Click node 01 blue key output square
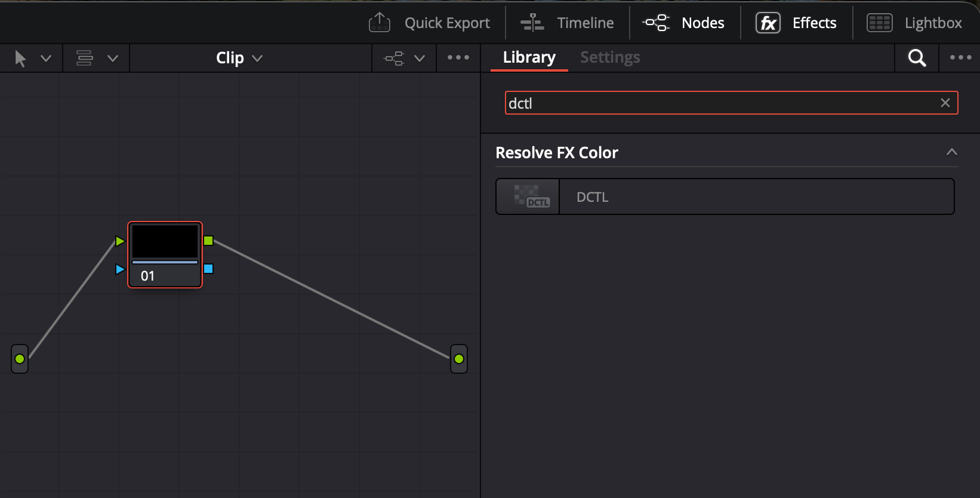Viewport: 980px width, 498px height. pyautogui.click(x=208, y=269)
